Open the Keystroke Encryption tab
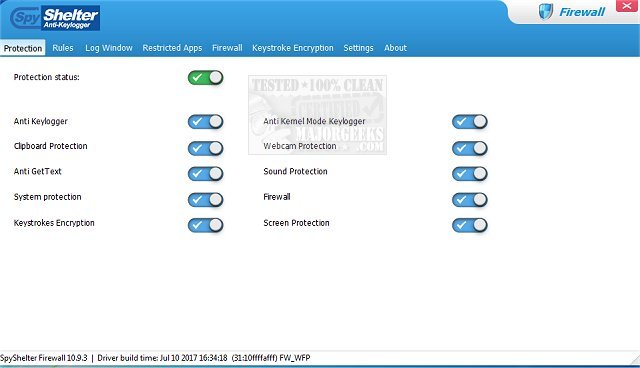The height and width of the screenshot is (368, 640). pyautogui.click(x=293, y=48)
